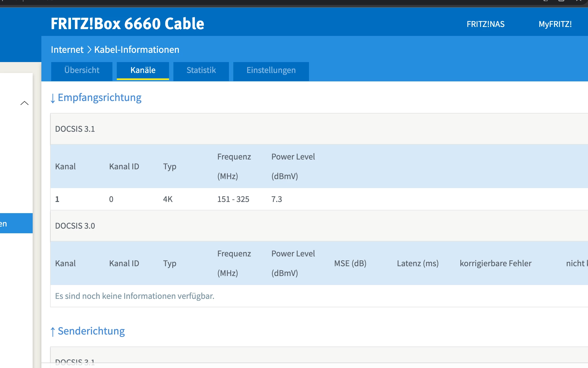
Task: Go to MyFRITZ! in the header
Action: click(555, 24)
